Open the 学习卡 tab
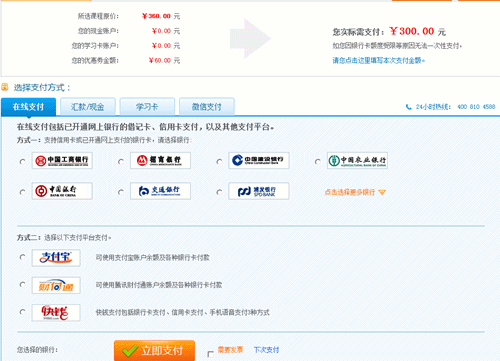Image resolution: width=500 pixels, height=361 pixels. [147, 107]
